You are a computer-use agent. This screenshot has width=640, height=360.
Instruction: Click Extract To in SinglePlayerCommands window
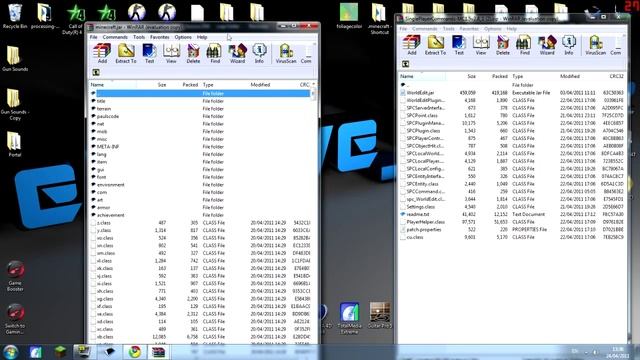435,45
